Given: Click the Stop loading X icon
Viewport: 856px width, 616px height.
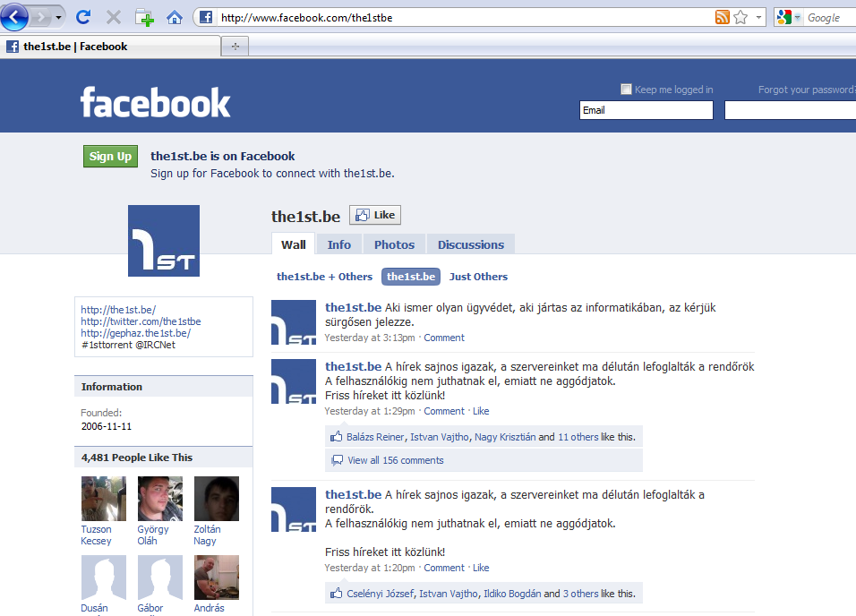Looking at the screenshot, I should [x=114, y=18].
